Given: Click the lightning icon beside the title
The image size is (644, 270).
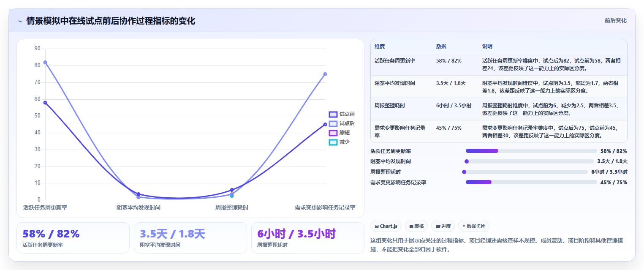Looking at the screenshot, I should tap(20, 21).
